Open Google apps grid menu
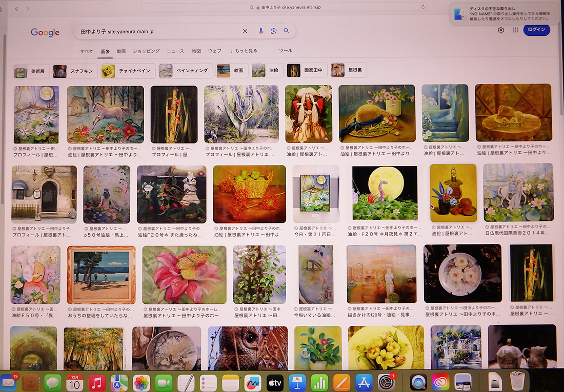The width and height of the screenshot is (564, 392). [515, 30]
